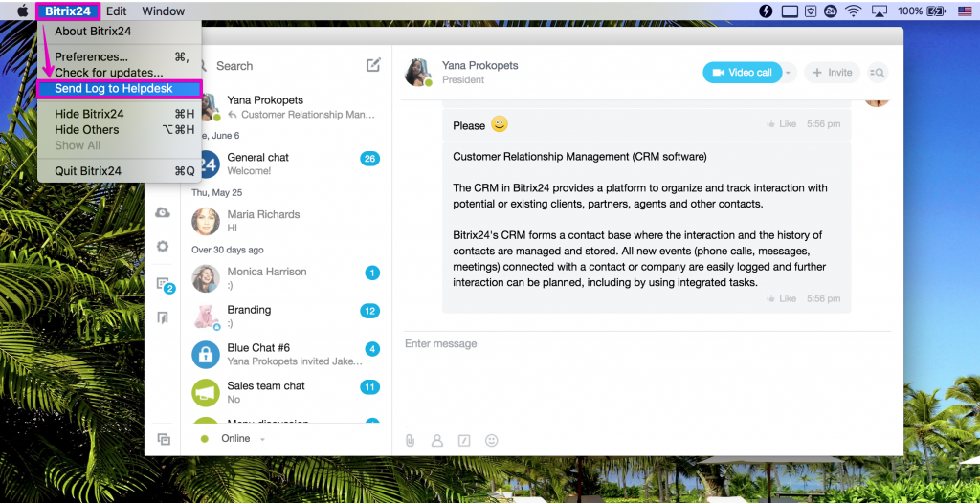
Task: Open Monica Harrison conversation
Action: [x=286, y=278]
